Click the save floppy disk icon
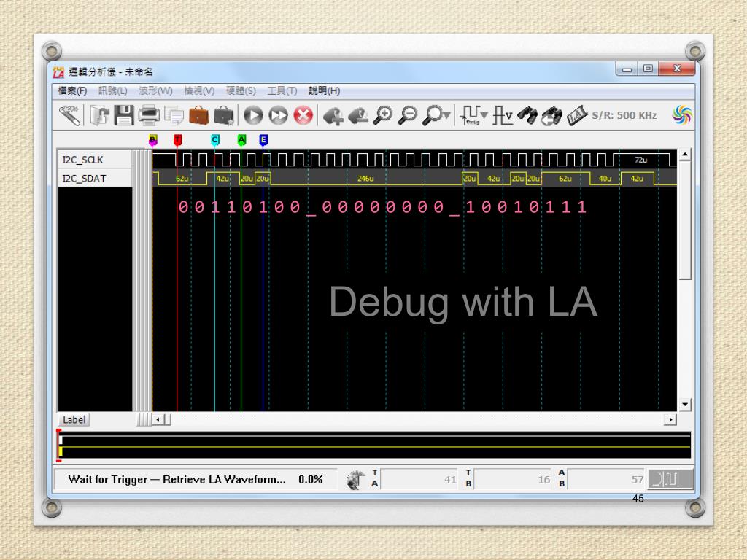The width and height of the screenshot is (747, 560). pyautogui.click(x=124, y=115)
